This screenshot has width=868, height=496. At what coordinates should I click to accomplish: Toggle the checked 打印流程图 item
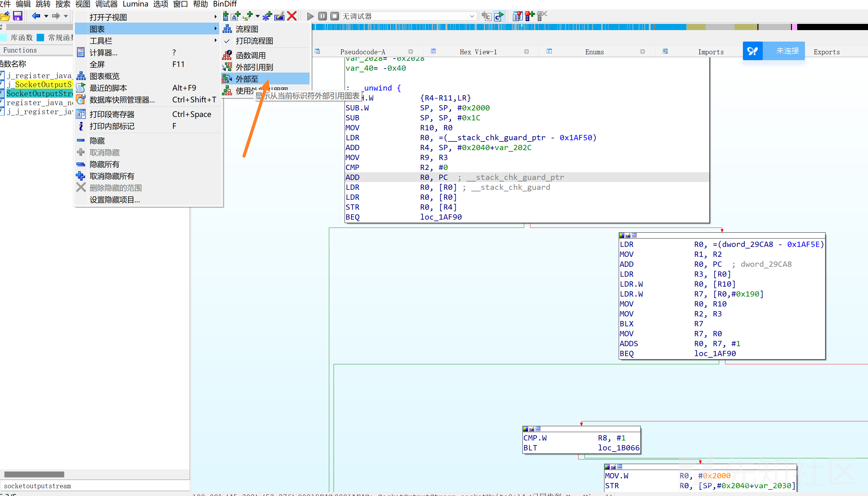point(265,41)
